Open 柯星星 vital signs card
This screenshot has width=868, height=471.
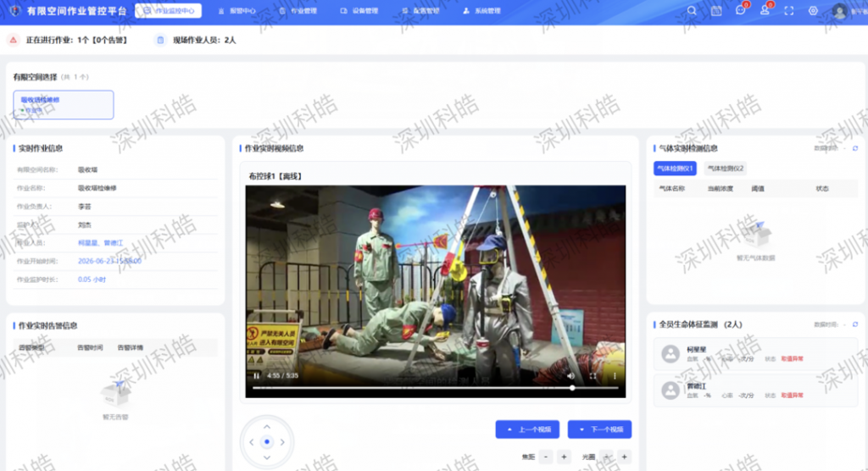(x=755, y=353)
